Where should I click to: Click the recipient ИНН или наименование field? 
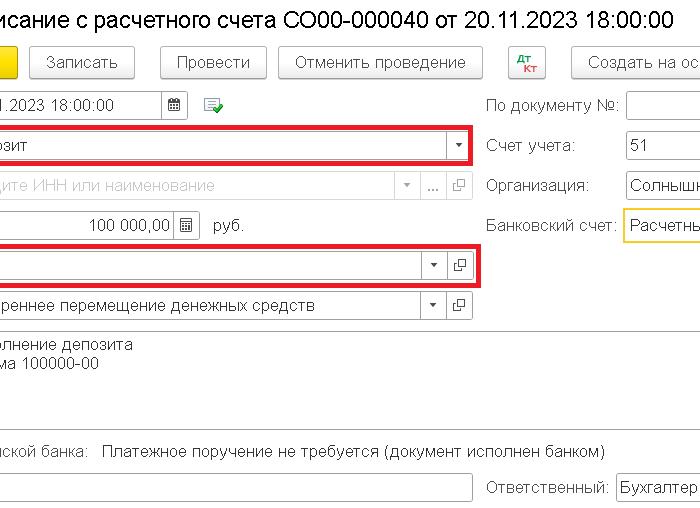click(x=197, y=185)
